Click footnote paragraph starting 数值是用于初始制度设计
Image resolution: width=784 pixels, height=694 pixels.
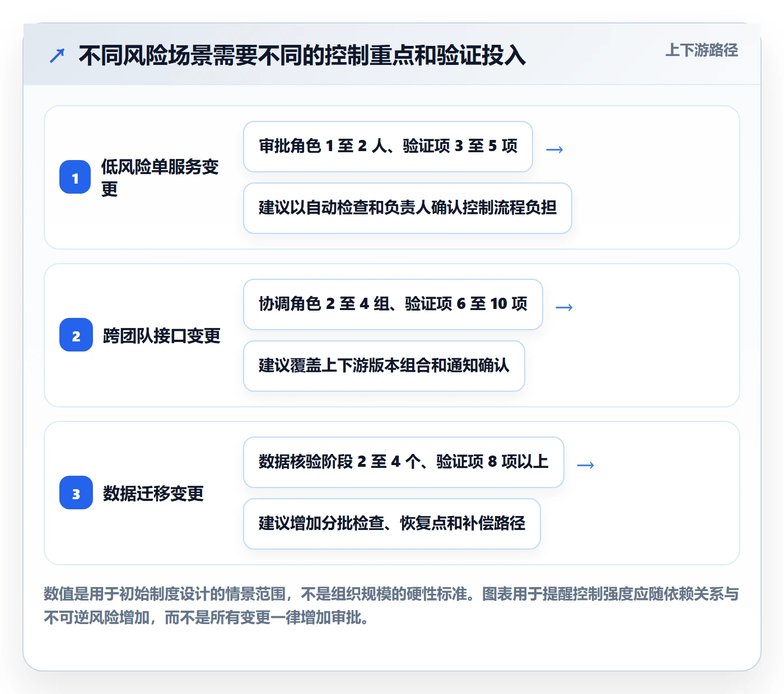tap(391, 606)
